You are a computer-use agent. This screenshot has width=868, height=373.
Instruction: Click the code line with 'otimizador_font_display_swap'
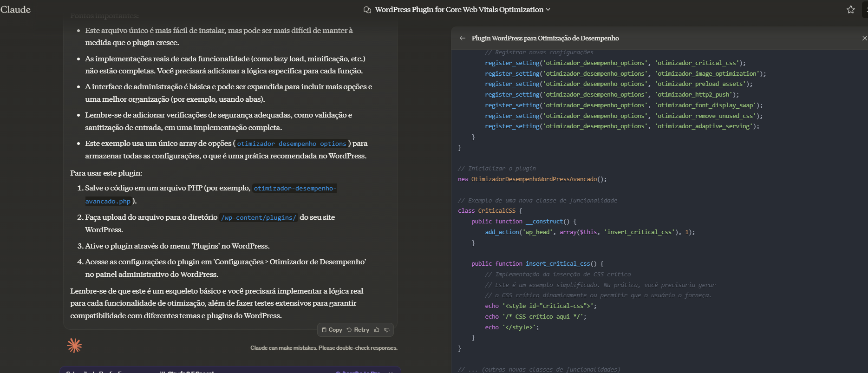624,105
